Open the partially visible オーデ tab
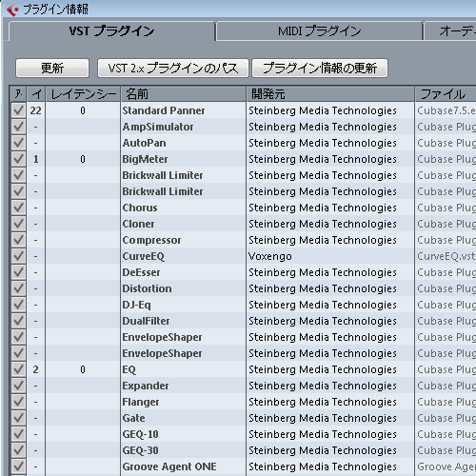 point(450,31)
